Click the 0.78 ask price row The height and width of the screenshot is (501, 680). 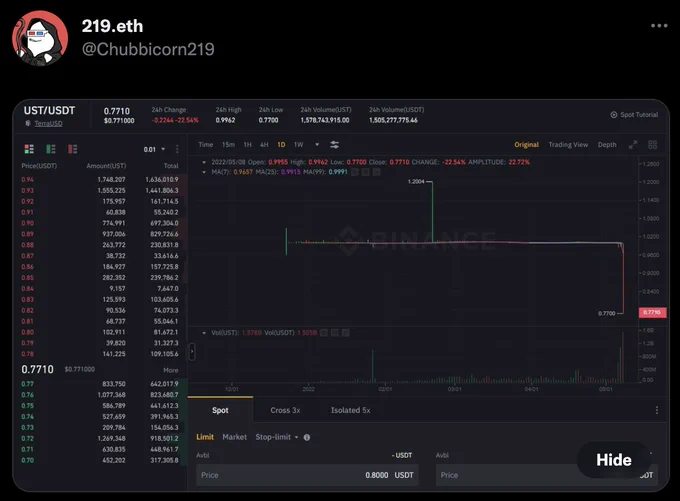(100, 354)
